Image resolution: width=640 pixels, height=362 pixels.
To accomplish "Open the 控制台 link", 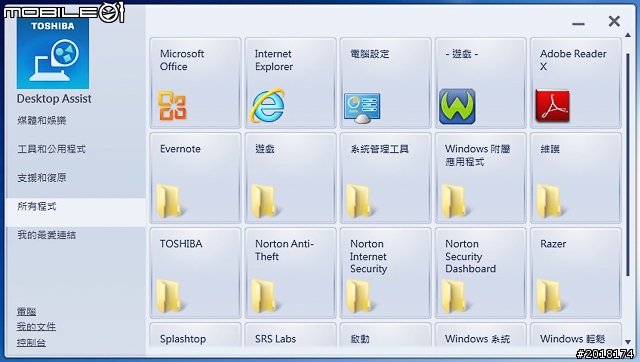I will [31, 342].
